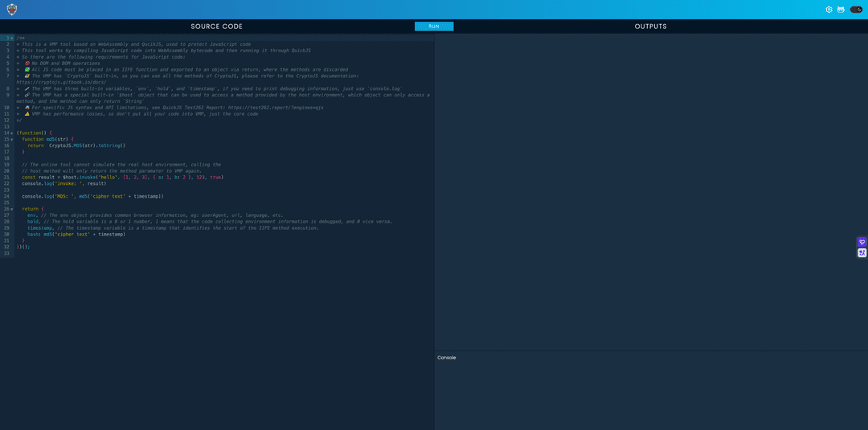Click the line number 22 in gutter

pyautogui.click(x=6, y=183)
